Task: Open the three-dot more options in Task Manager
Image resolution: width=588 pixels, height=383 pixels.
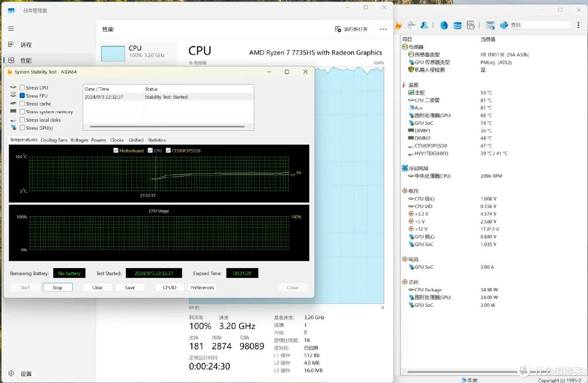Action: 383,29
